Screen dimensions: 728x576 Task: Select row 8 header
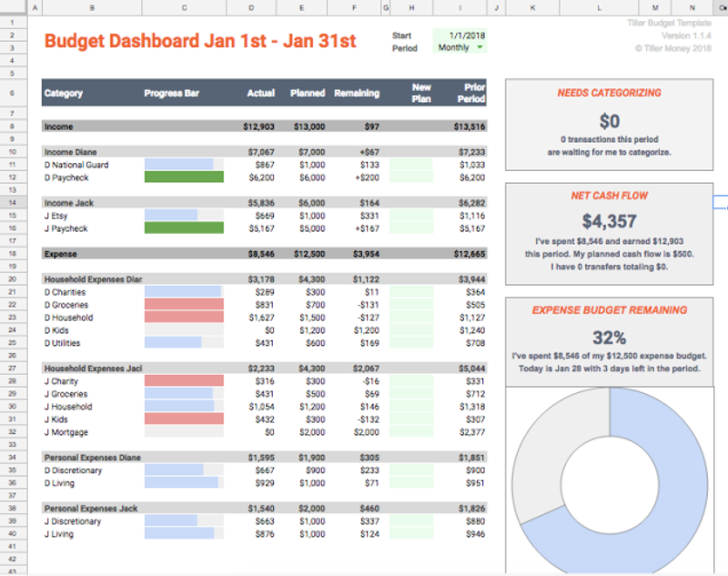[13, 126]
